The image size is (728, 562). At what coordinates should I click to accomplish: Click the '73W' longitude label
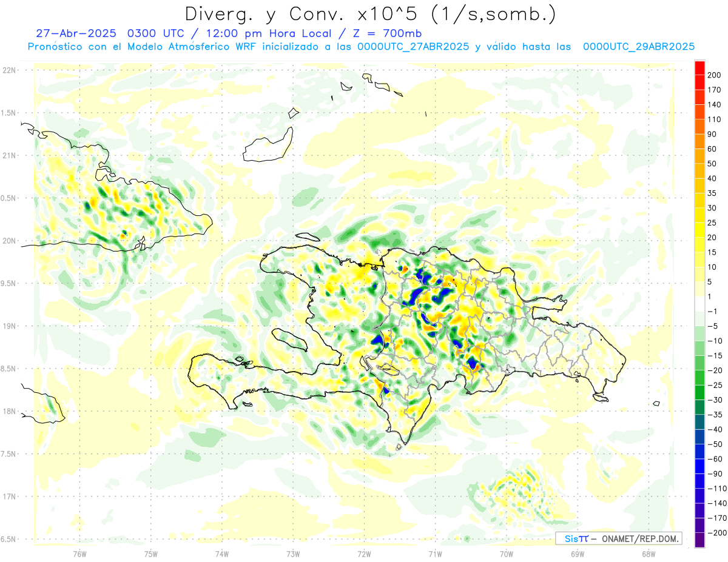point(293,553)
